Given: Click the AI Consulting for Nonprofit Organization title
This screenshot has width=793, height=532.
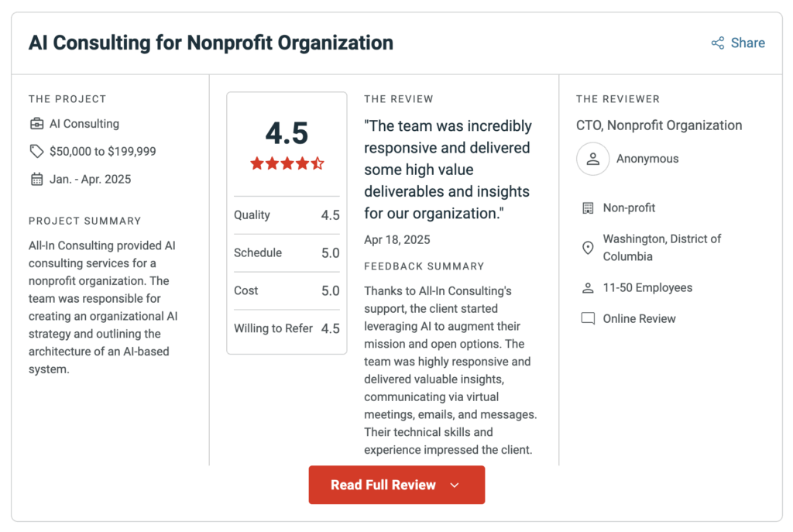Looking at the screenshot, I should [x=211, y=43].
